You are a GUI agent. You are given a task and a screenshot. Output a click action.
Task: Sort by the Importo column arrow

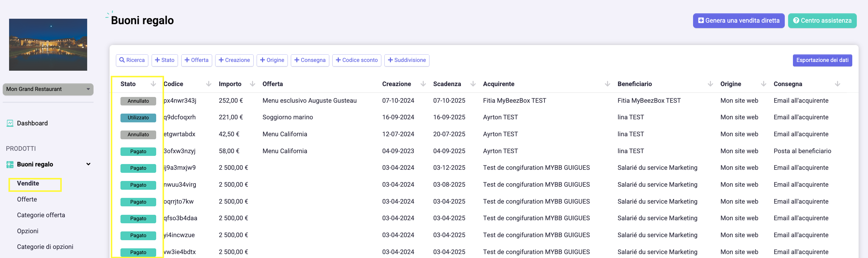(252, 84)
